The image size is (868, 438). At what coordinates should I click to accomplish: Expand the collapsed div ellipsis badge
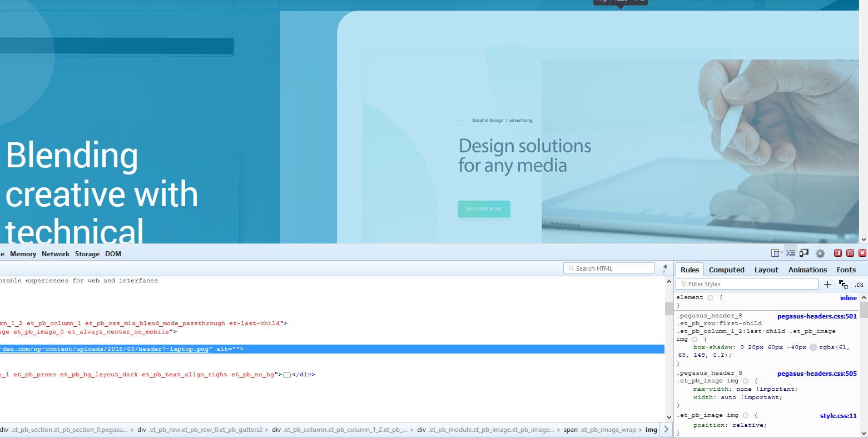tap(287, 375)
